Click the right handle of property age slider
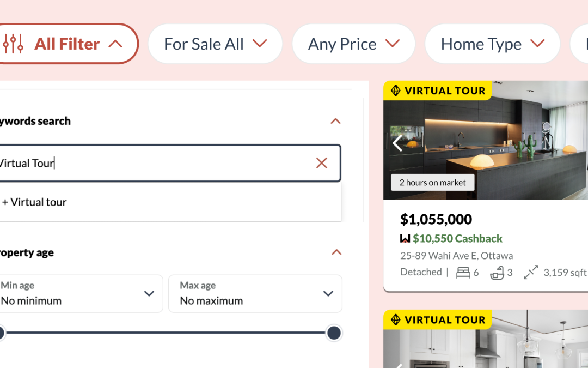Viewport: 588px width, 368px height. (334, 333)
